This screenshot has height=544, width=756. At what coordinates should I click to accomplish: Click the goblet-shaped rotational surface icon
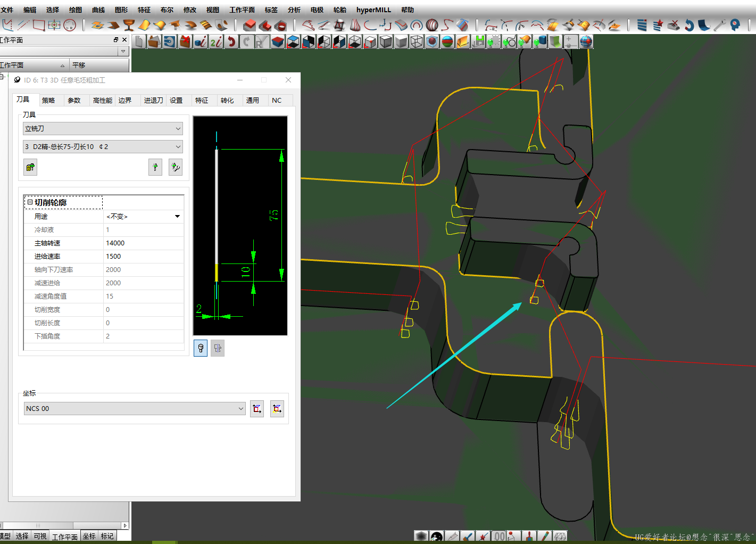129,25
